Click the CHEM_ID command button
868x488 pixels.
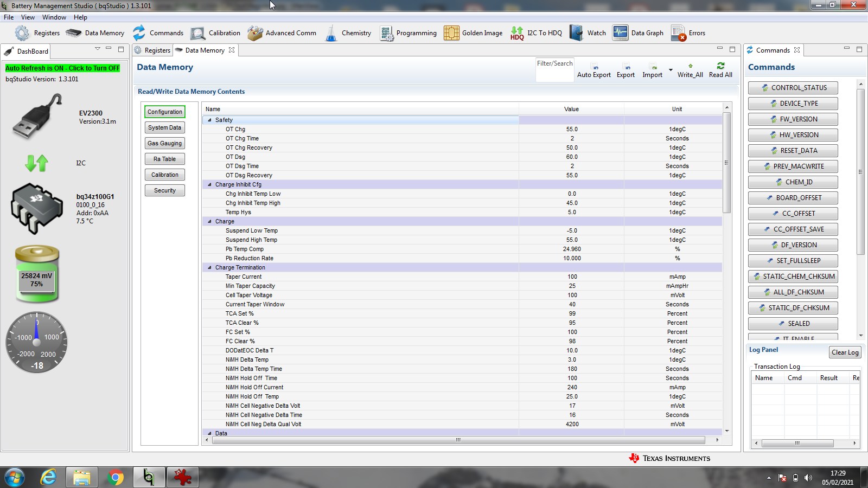click(x=793, y=182)
